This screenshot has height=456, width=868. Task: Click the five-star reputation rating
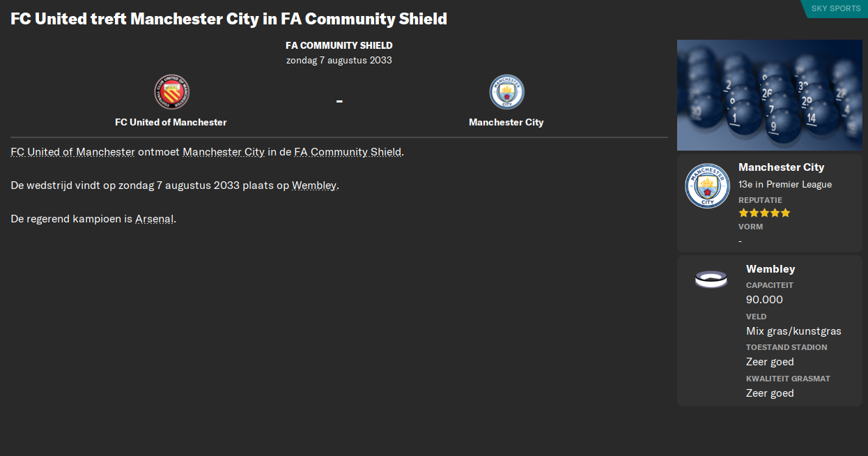pyautogui.click(x=764, y=213)
